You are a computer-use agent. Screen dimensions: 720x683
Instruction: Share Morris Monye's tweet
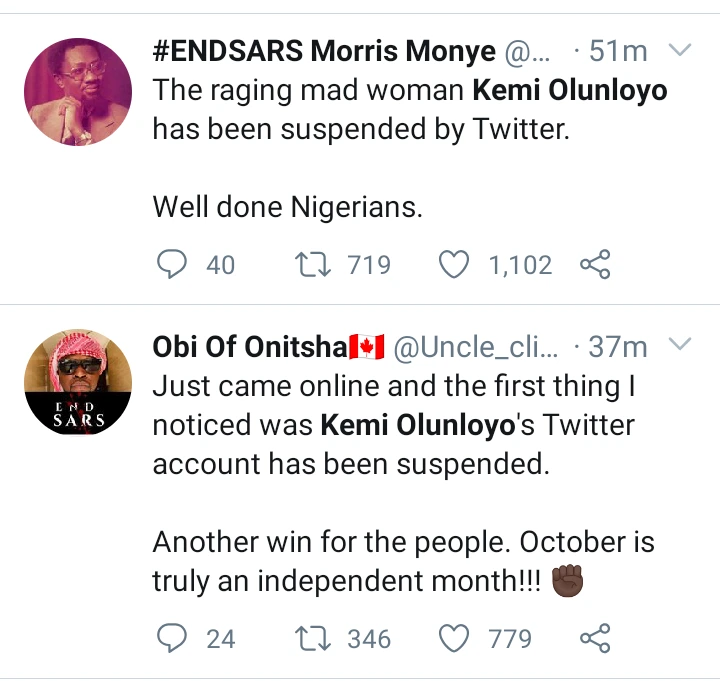coord(595,264)
